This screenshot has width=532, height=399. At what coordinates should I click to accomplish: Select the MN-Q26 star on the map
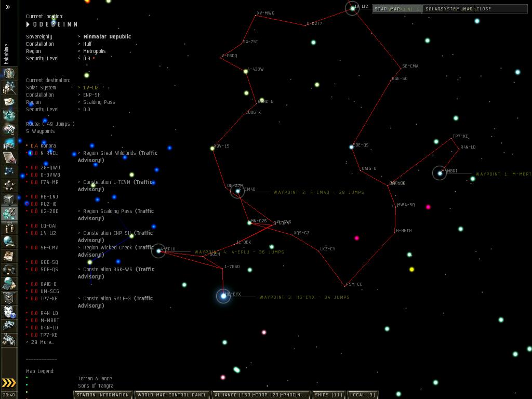[249, 223]
